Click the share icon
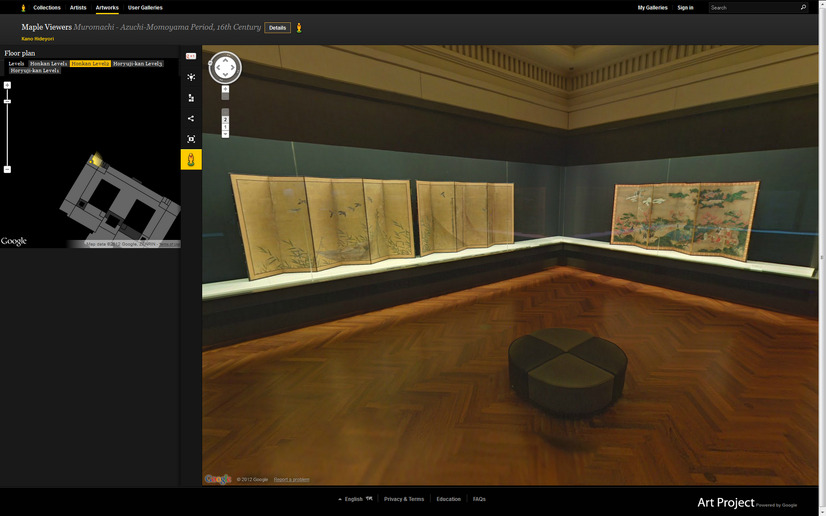The width and height of the screenshot is (826, 516). (x=191, y=118)
